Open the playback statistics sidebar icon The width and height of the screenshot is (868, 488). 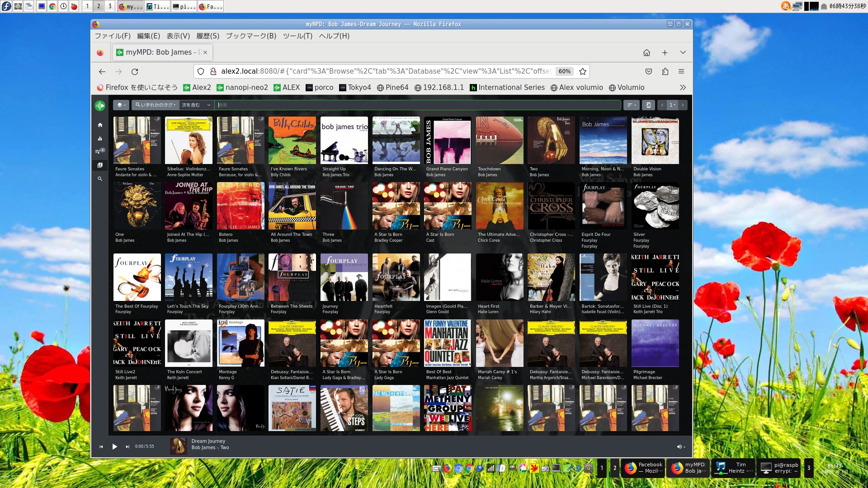pos(100,139)
